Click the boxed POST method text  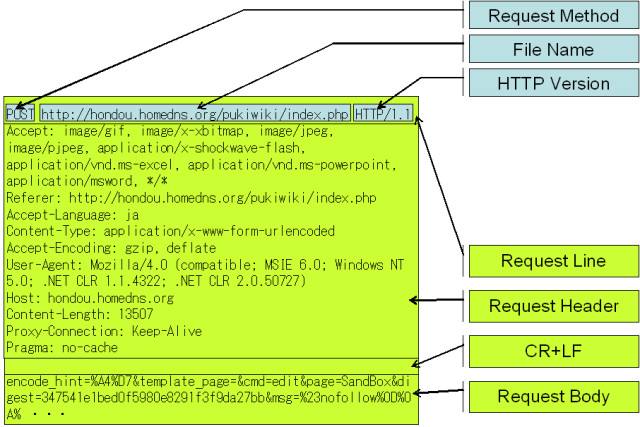(x=20, y=114)
